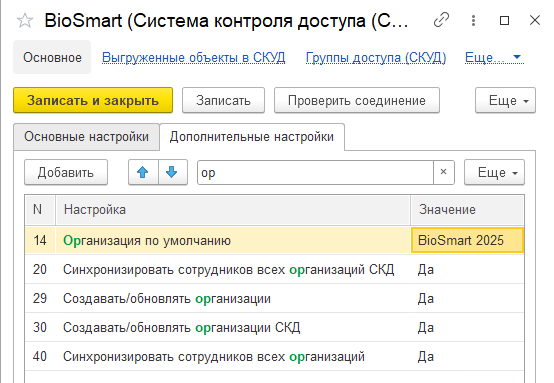
Task: Copy link to this object via chain icon
Action: [x=441, y=20]
